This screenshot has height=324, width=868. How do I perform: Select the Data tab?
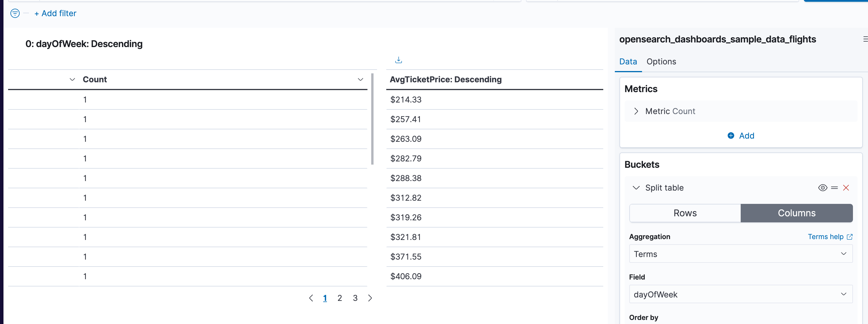(628, 62)
